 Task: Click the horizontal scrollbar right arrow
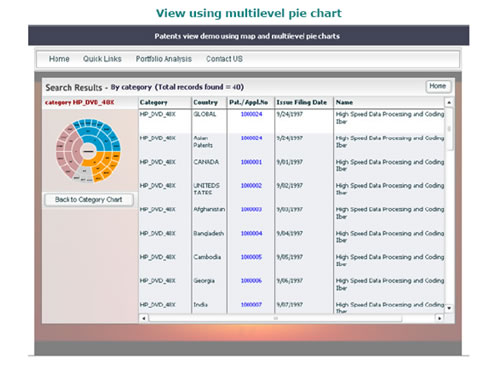[440, 318]
